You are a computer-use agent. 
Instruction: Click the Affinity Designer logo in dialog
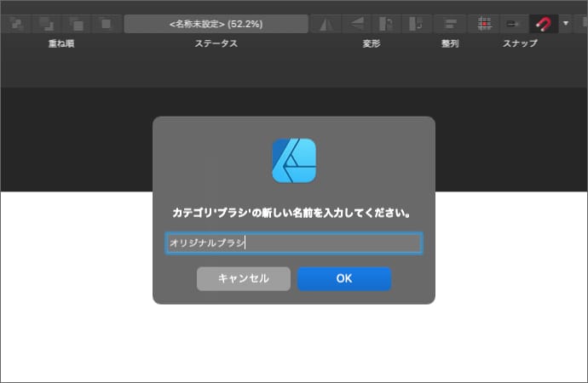tap(294, 161)
